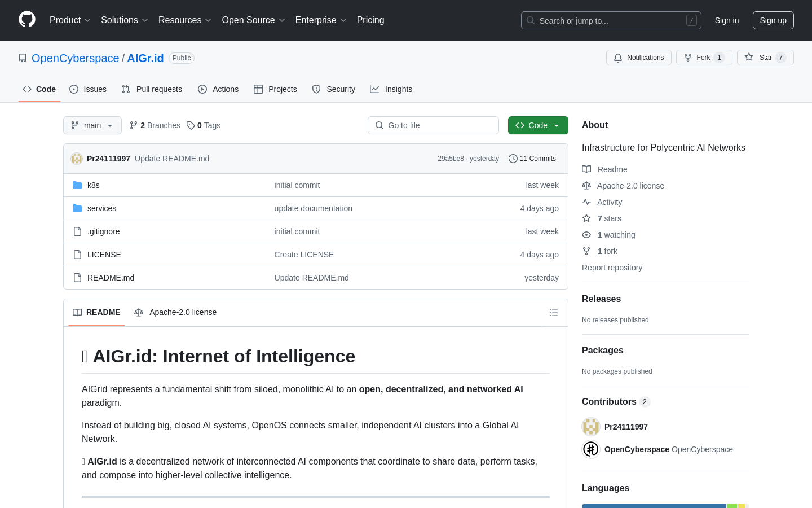Select the README tab in file viewer

point(96,312)
